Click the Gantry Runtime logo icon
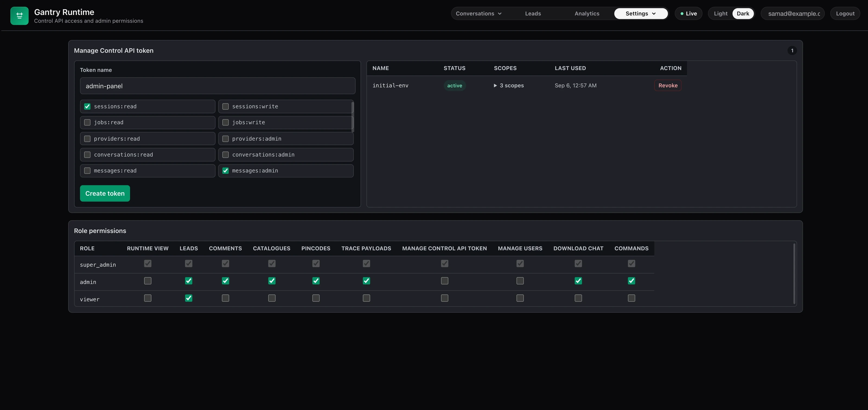 click(19, 16)
